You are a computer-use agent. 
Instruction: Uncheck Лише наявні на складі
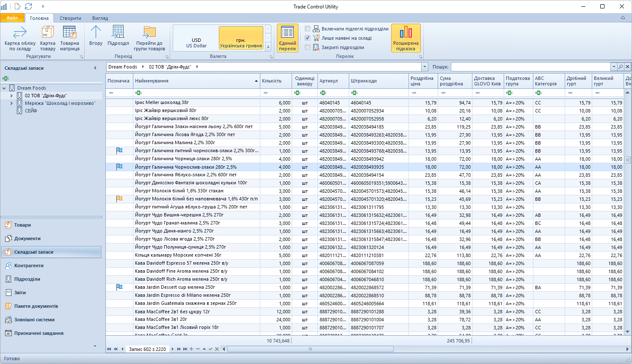308,38
